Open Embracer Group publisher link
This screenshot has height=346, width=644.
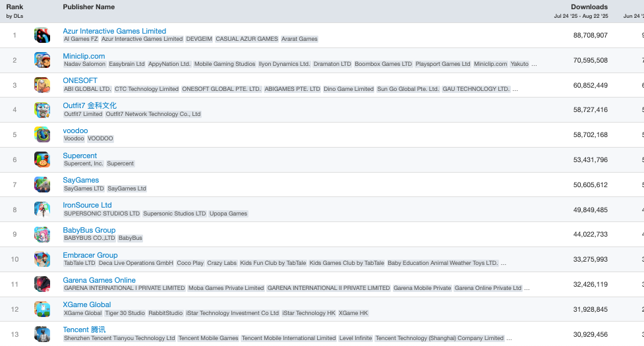[x=90, y=255]
